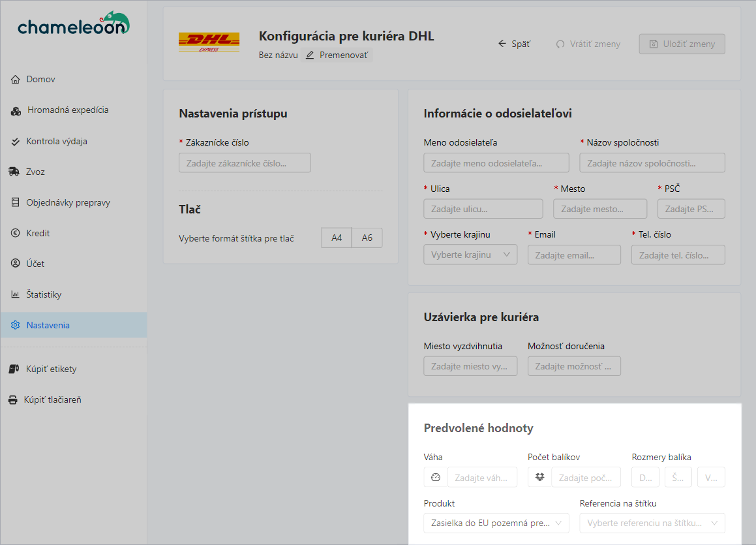Viewport: 756px width, 545px height.
Task: Open the Referencia na štítku dropdown
Action: 652,523
